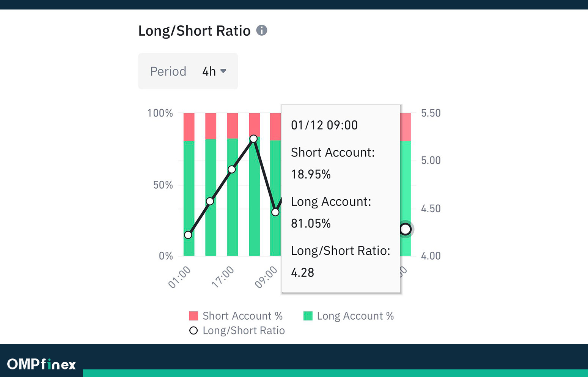
Task: Toggle the Long/Short Ratio legend label
Action: click(x=244, y=330)
